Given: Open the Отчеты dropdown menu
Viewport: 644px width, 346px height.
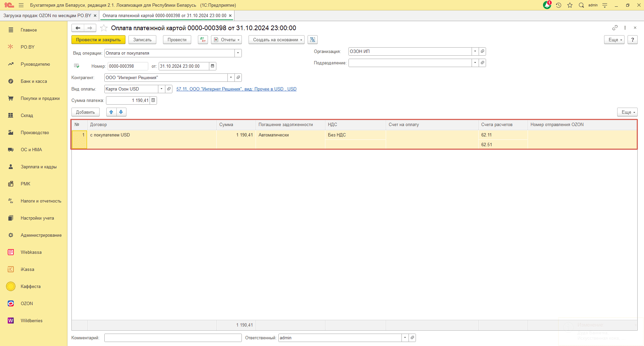Looking at the screenshot, I should [x=226, y=40].
